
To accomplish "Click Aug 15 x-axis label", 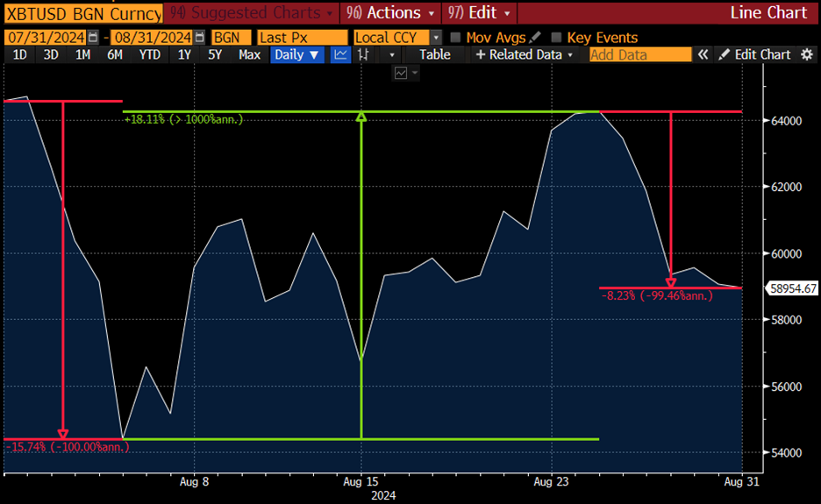I will click(x=361, y=482).
